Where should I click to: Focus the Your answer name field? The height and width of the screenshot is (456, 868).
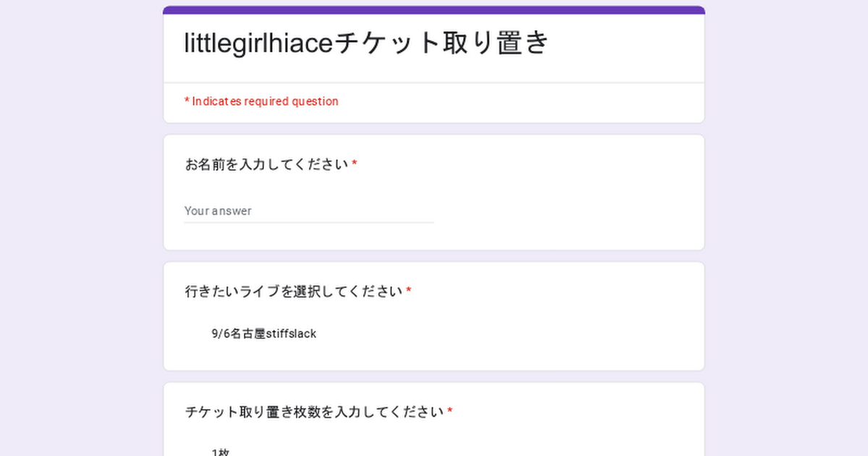309,211
